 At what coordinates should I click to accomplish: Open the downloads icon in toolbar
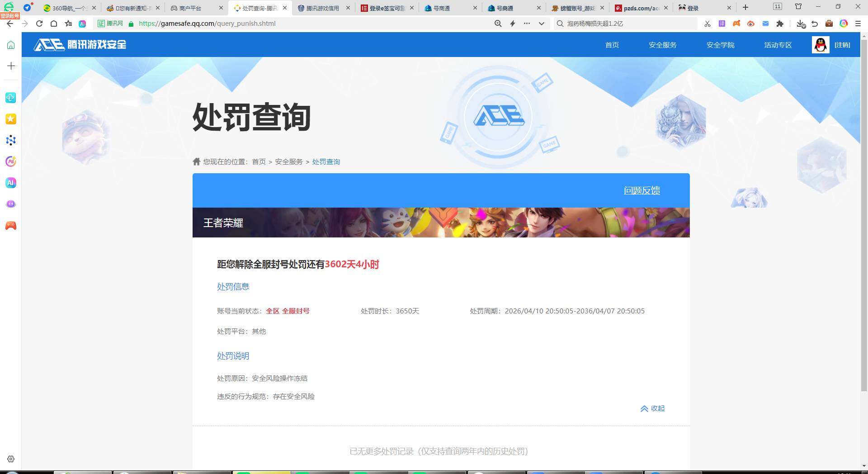tap(801, 24)
